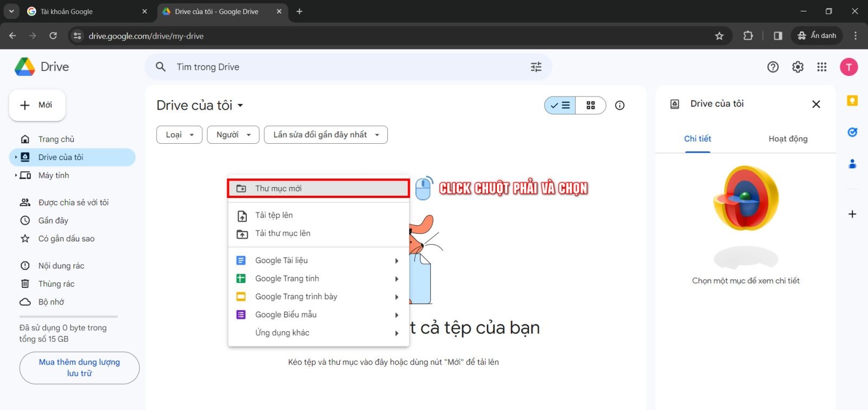Bookmark this page star icon
Viewport: 868px width, 410px height.
point(719,36)
